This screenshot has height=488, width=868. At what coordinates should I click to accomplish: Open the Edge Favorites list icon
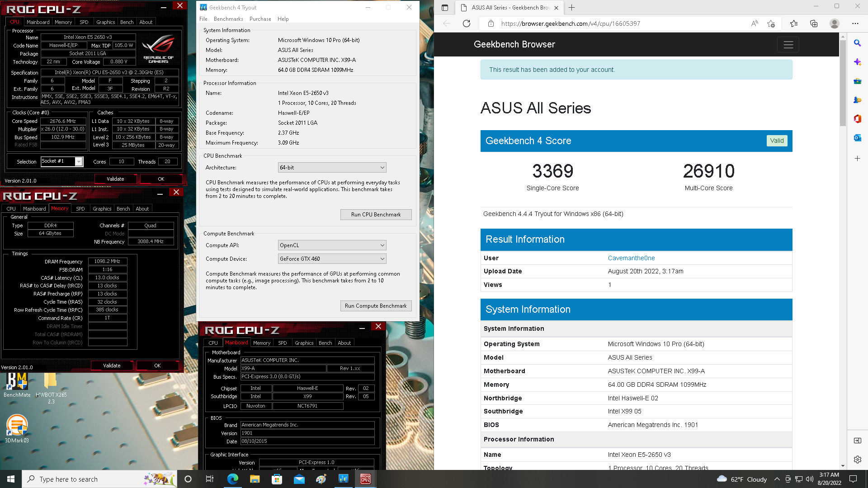[794, 23]
